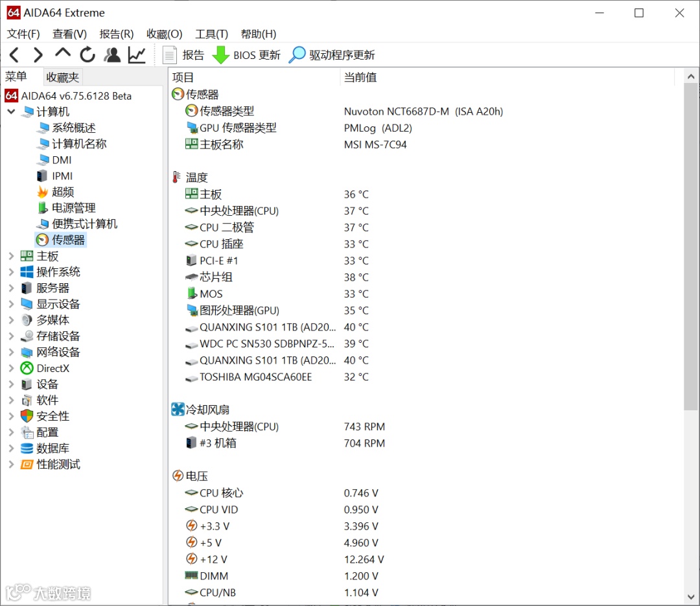The image size is (700, 606).
Task: Click 驱动程序更新 button
Action: 332,55
